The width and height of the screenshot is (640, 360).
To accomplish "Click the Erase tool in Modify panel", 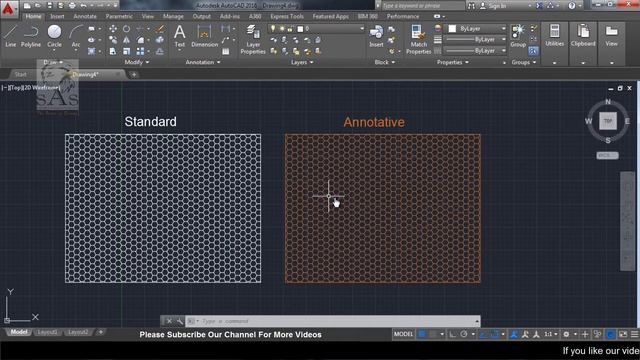I will click(160, 29).
